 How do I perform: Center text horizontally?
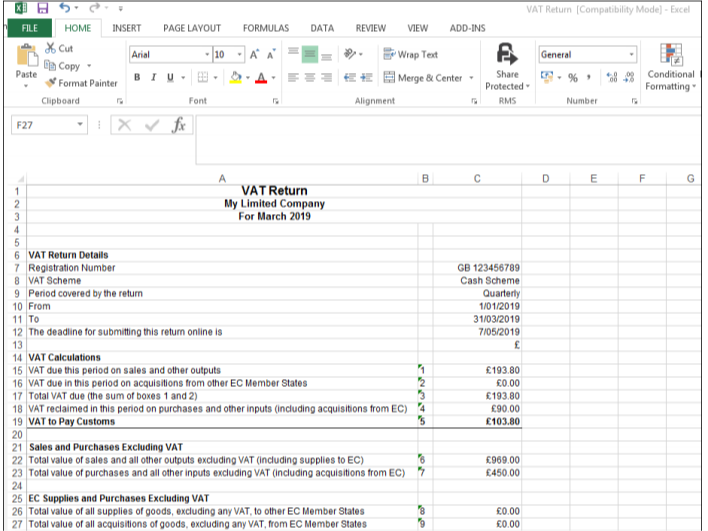pyautogui.click(x=310, y=78)
